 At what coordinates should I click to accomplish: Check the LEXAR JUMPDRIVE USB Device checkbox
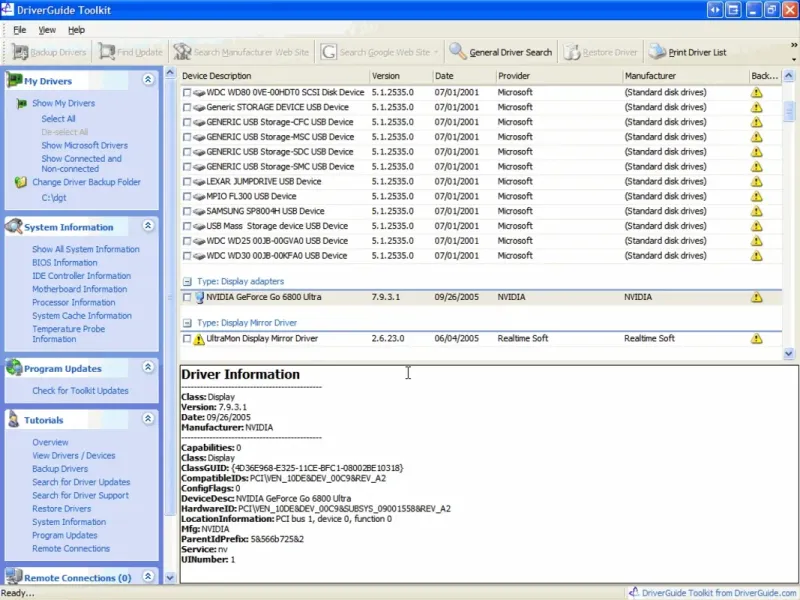tap(187, 182)
